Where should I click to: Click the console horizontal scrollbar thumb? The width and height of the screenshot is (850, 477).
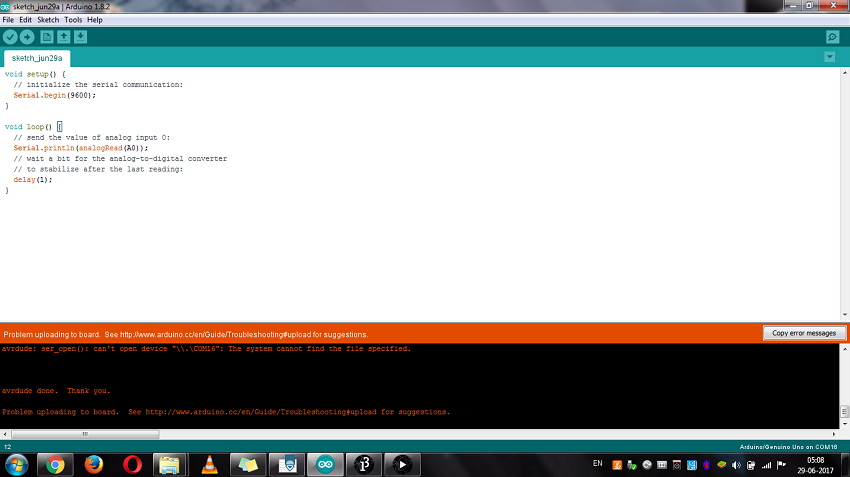pyautogui.click(x=85, y=434)
